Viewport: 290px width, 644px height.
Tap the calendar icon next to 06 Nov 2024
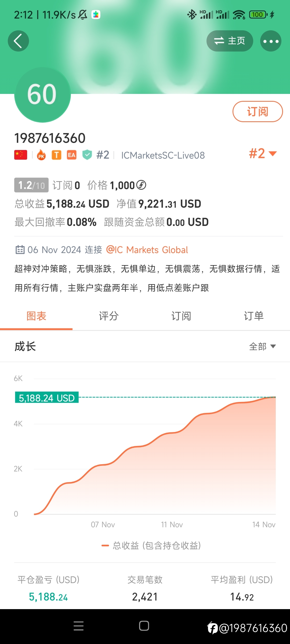[20, 250]
